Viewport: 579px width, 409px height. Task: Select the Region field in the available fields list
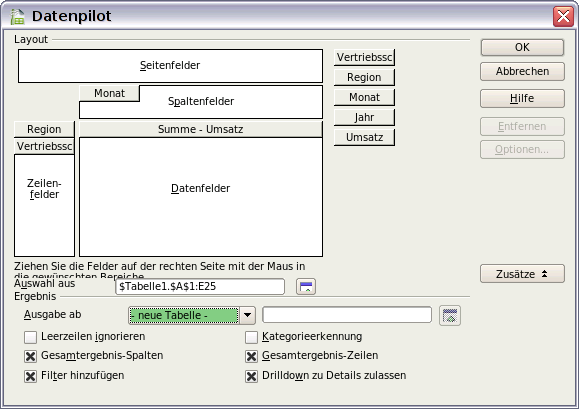click(364, 78)
